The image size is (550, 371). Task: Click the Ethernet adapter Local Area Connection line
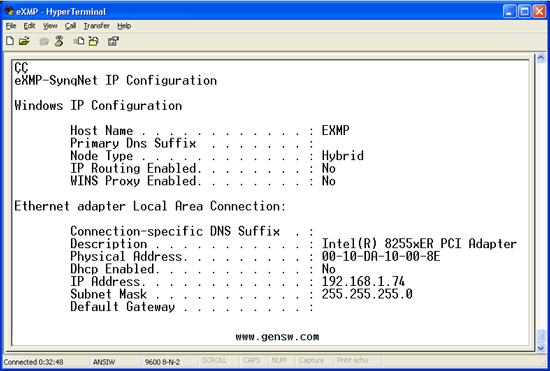click(x=150, y=206)
